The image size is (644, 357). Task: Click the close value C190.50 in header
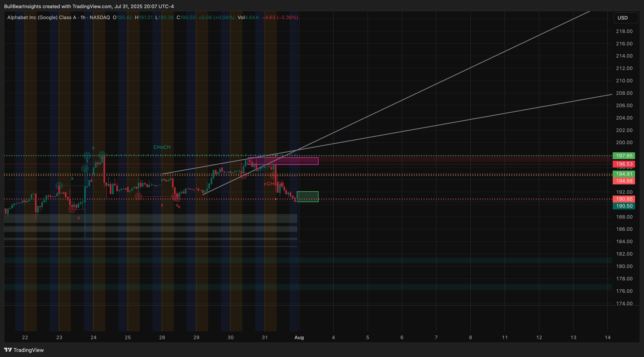pos(186,17)
